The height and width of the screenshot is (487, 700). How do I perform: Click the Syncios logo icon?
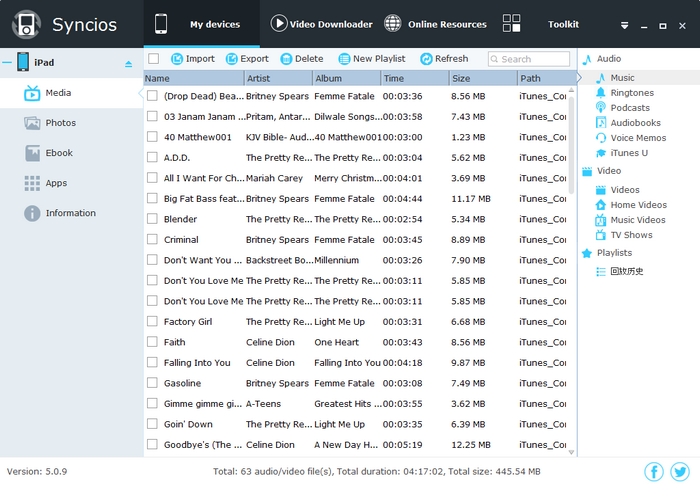click(x=26, y=25)
